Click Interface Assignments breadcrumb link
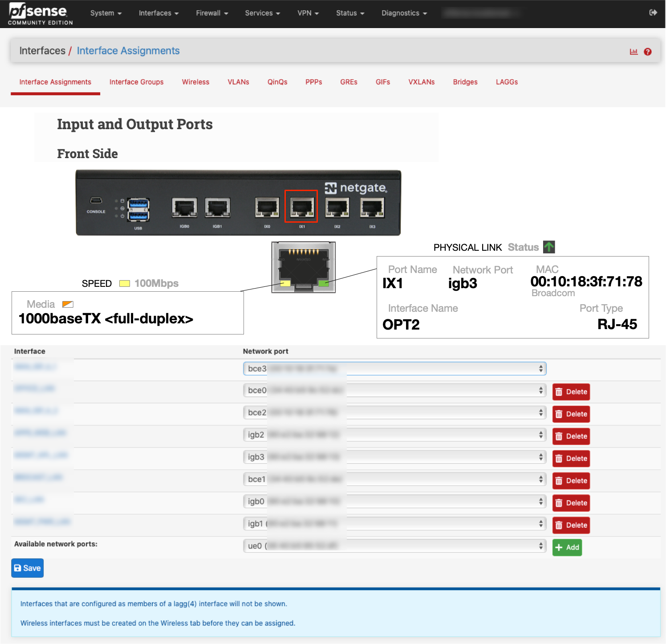This screenshot has width=666, height=644. click(x=128, y=51)
